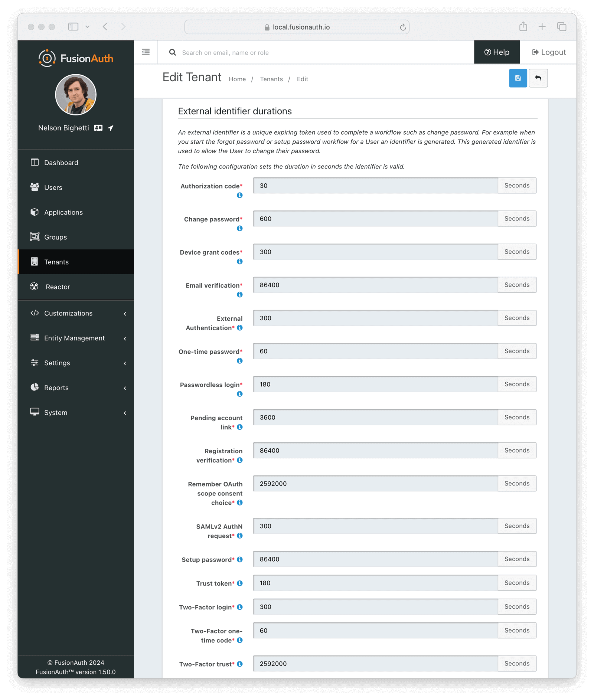Screen dimensions: 594x700
Task: Click the Device grant codes duration field
Action: 375,252
